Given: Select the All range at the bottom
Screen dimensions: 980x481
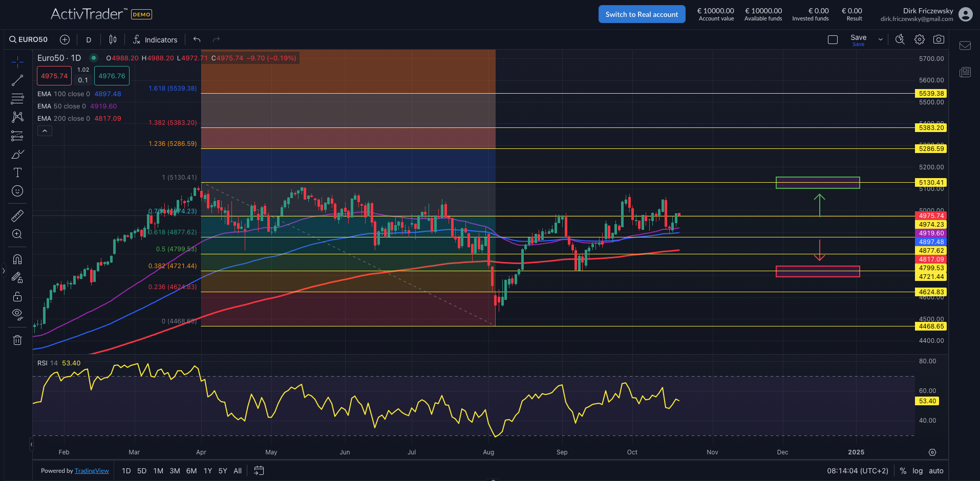Looking at the screenshot, I should click(x=237, y=470).
